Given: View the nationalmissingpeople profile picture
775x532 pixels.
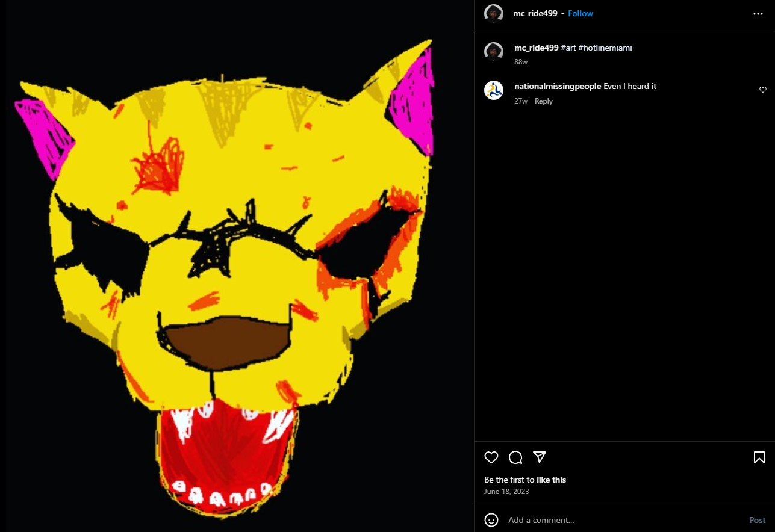Looking at the screenshot, I should click(x=494, y=90).
